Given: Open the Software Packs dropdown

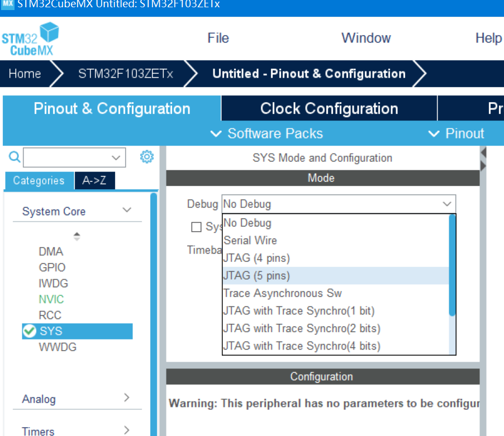Looking at the screenshot, I should click(267, 133).
